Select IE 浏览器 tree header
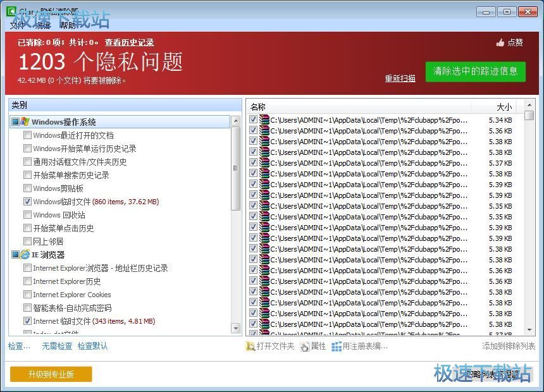544x392 pixels. (48, 255)
